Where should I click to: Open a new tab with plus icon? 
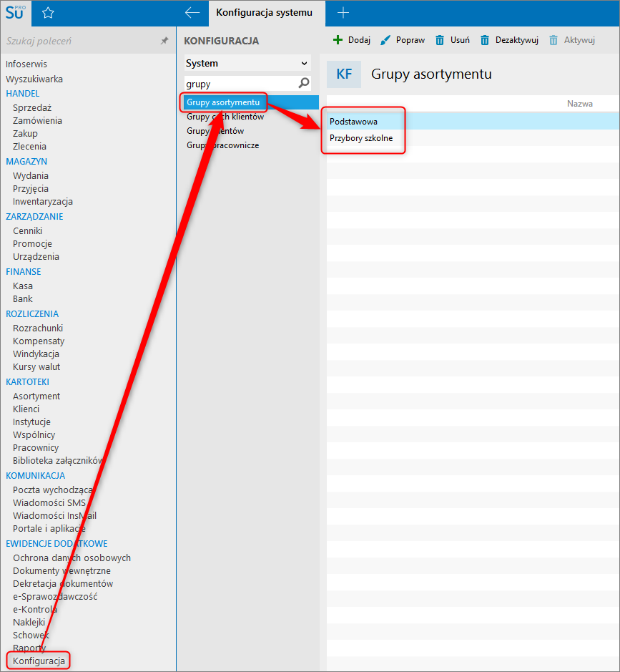click(x=343, y=13)
